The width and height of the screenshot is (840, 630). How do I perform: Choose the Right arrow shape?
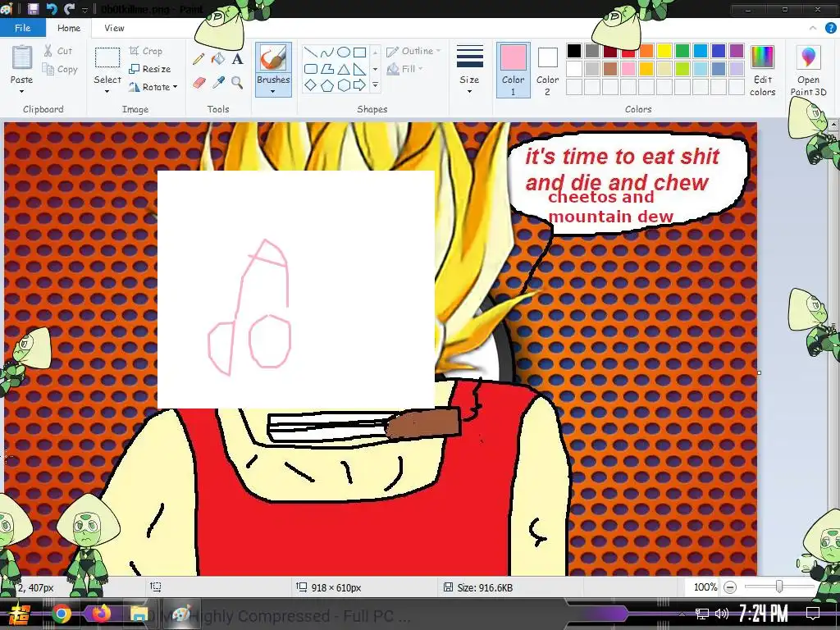point(360,85)
